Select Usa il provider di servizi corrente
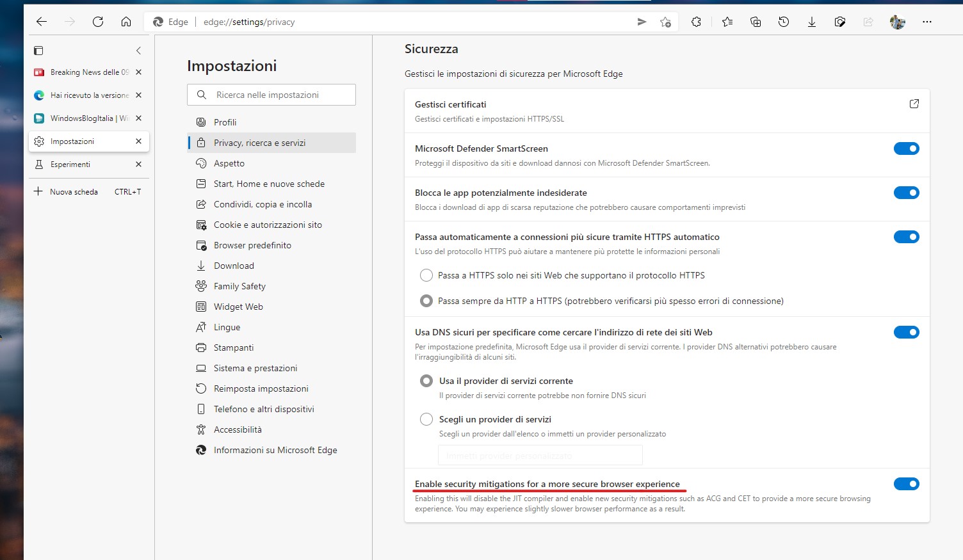The height and width of the screenshot is (560, 963). pyautogui.click(x=426, y=381)
